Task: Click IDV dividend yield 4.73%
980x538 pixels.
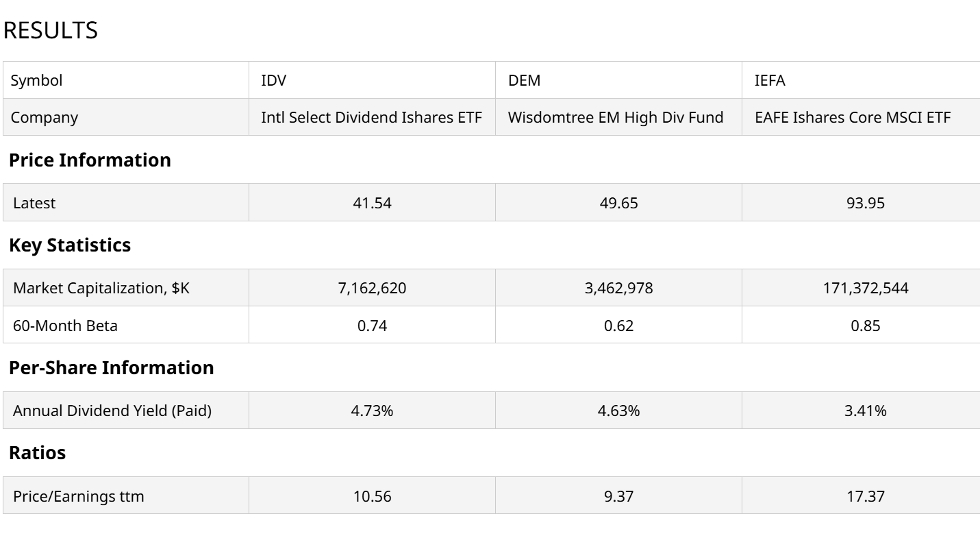Action: click(x=372, y=411)
